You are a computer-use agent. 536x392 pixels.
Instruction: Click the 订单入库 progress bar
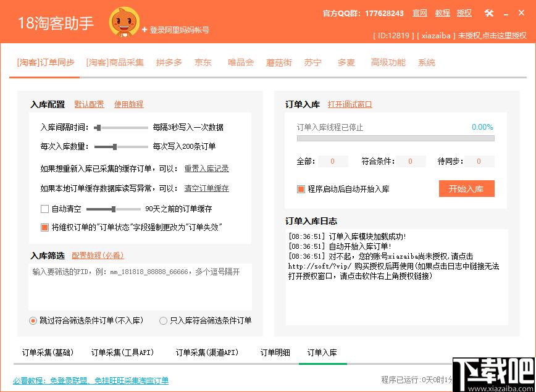coord(395,138)
